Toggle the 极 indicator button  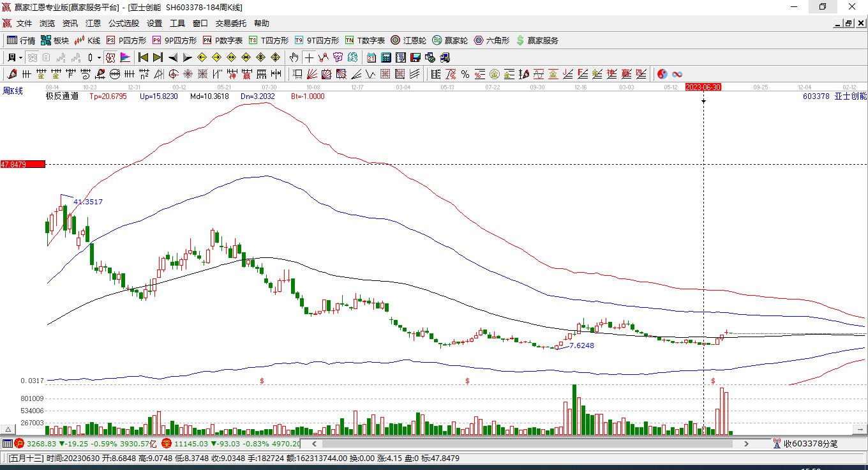click(110, 57)
